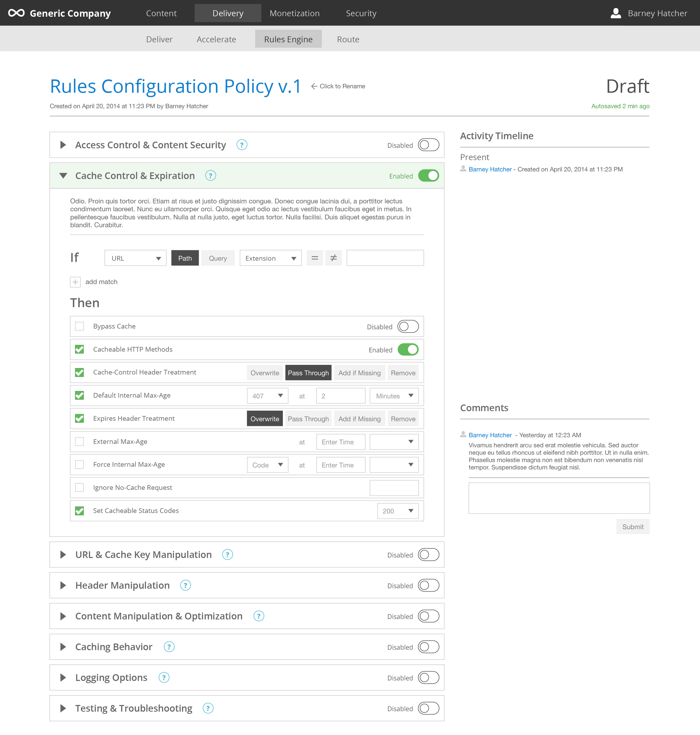Screen dimensions: 700x735
Task: Click the If condition value input field
Action: tap(385, 258)
